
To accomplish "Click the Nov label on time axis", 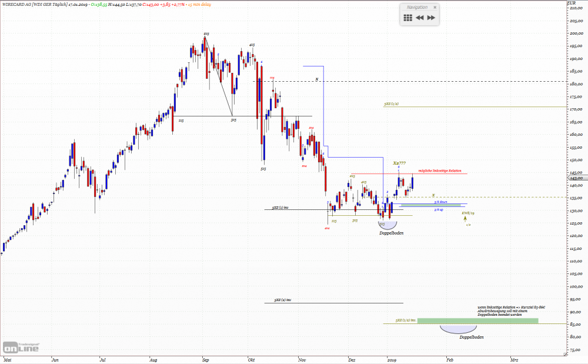I will point(302,360).
